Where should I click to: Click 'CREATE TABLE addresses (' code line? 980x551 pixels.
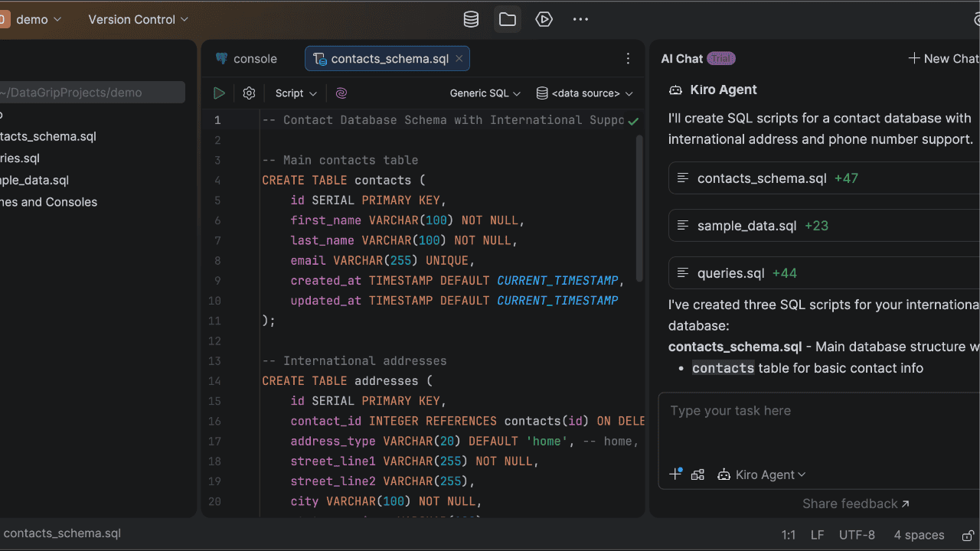click(348, 381)
